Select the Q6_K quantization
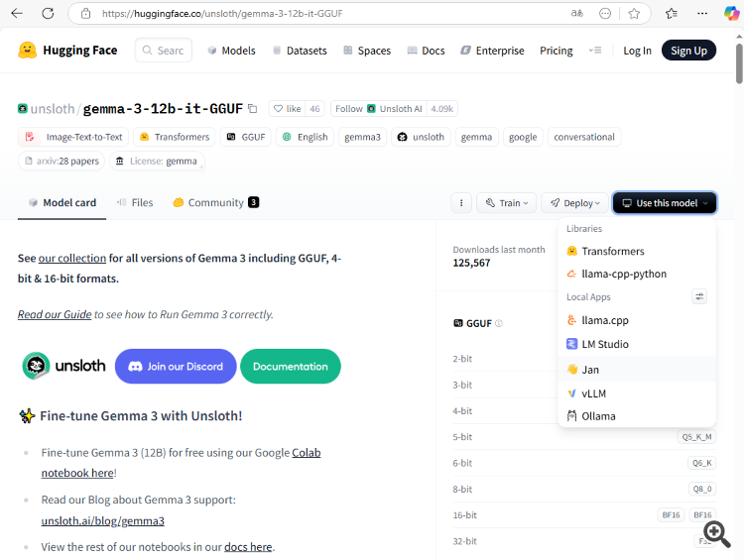The width and height of the screenshot is (744, 560). 701,463
